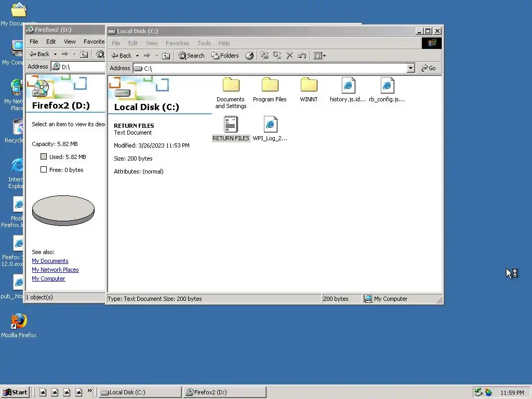This screenshot has width=532, height=399.
Task: Open Tools menu in Local Disk (C:)
Action: (x=204, y=43)
